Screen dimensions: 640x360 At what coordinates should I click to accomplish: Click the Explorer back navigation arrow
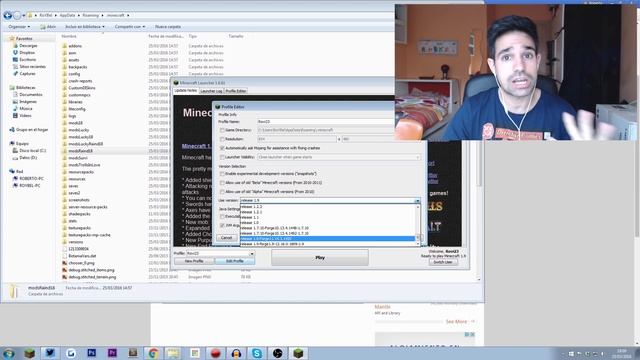coord(7,16)
